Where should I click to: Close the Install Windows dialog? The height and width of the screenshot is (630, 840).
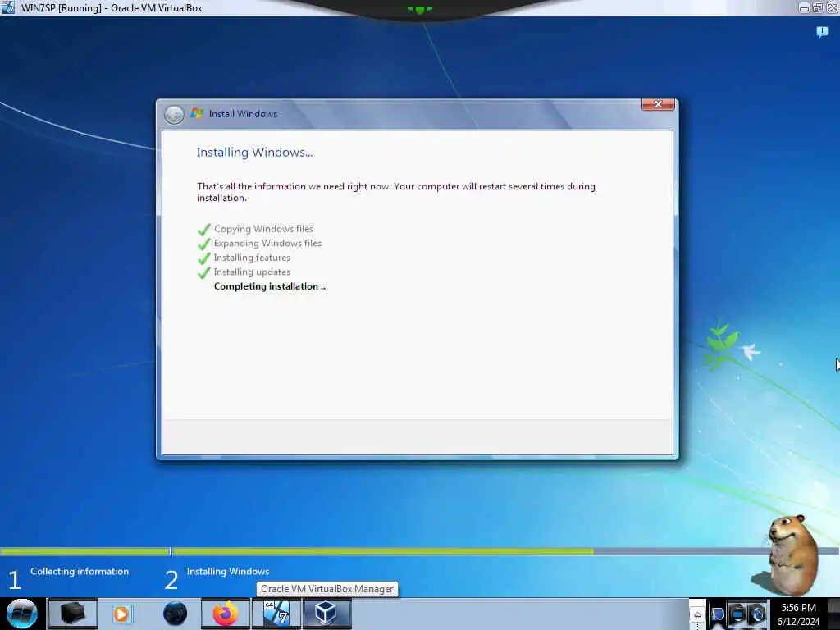tap(658, 104)
